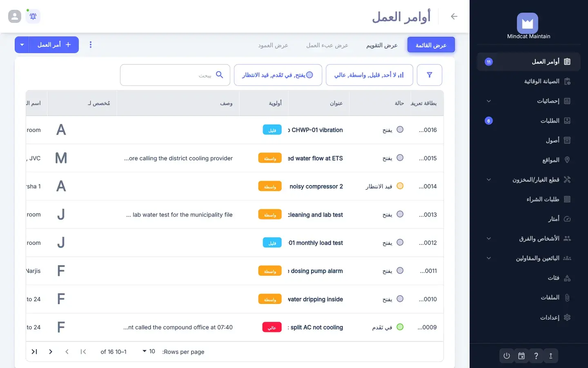
Task: Focus the يبحث search field
Action: click(175, 75)
